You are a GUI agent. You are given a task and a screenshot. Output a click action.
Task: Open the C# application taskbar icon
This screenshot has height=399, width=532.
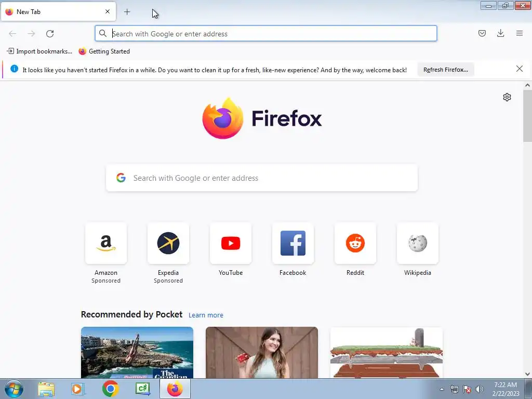[x=142, y=389]
